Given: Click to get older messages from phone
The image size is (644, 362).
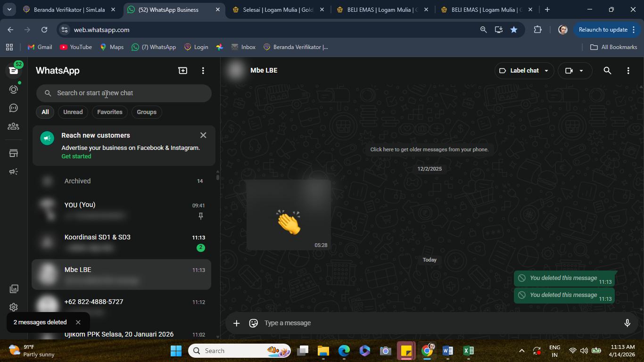Looking at the screenshot, I should click(429, 149).
